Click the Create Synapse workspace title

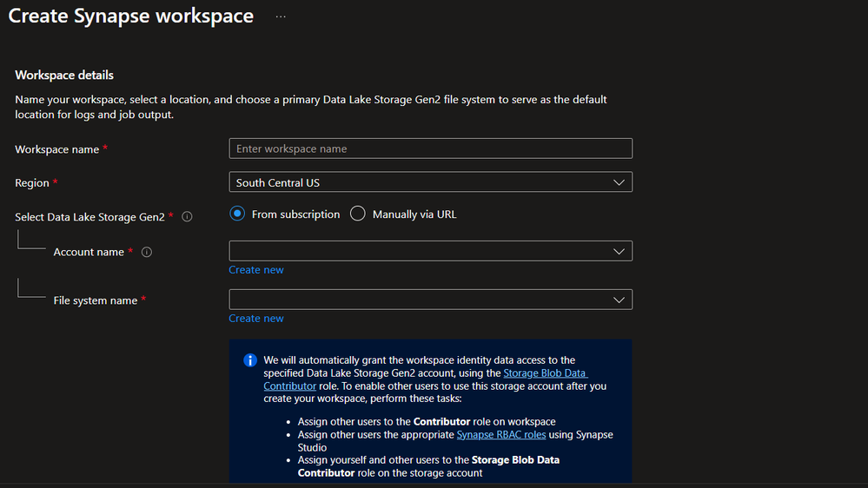pyautogui.click(x=131, y=16)
